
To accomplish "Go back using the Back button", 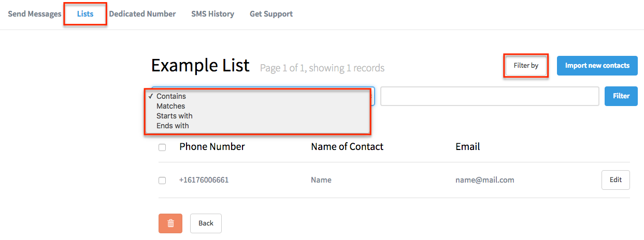I will pos(206,223).
